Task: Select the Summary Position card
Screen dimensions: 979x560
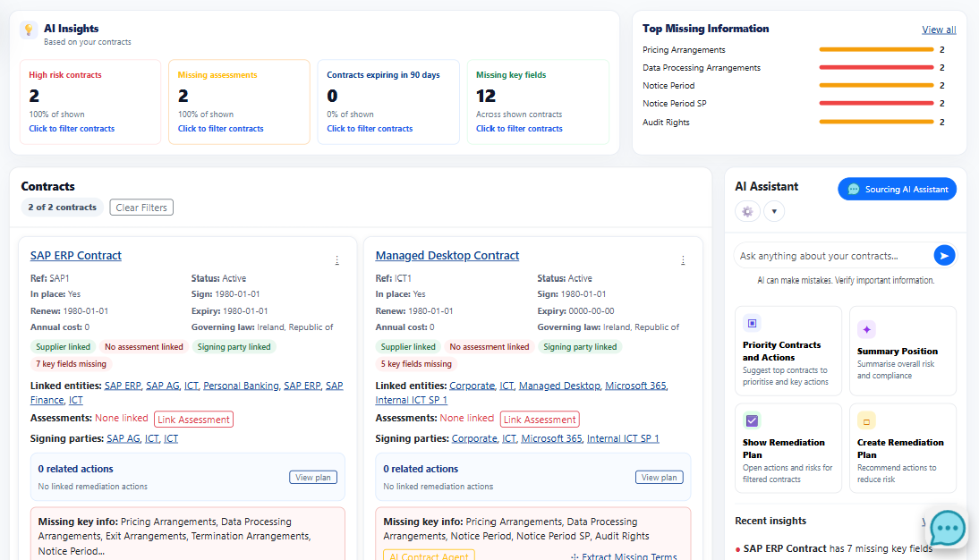Action: click(903, 351)
